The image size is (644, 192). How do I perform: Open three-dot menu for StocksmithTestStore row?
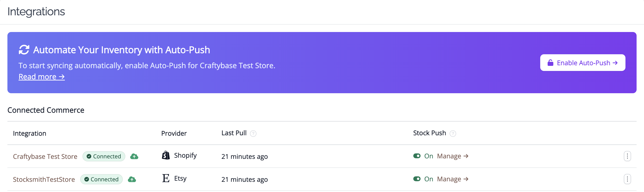tap(627, 179)
